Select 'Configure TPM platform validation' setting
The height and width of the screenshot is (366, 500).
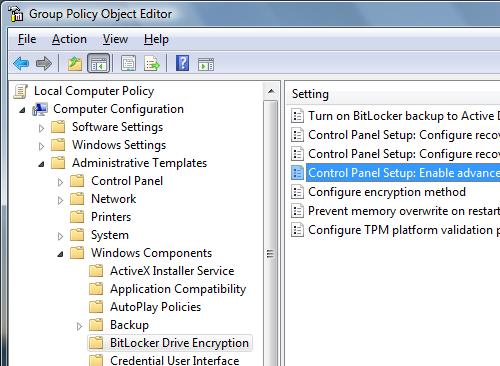point(403,230)
